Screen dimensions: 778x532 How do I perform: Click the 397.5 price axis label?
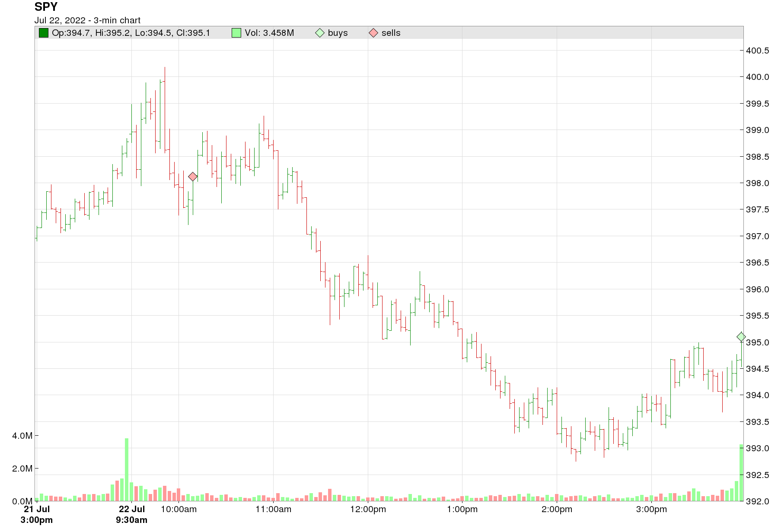pyautogui.click(x=758, y=209)
